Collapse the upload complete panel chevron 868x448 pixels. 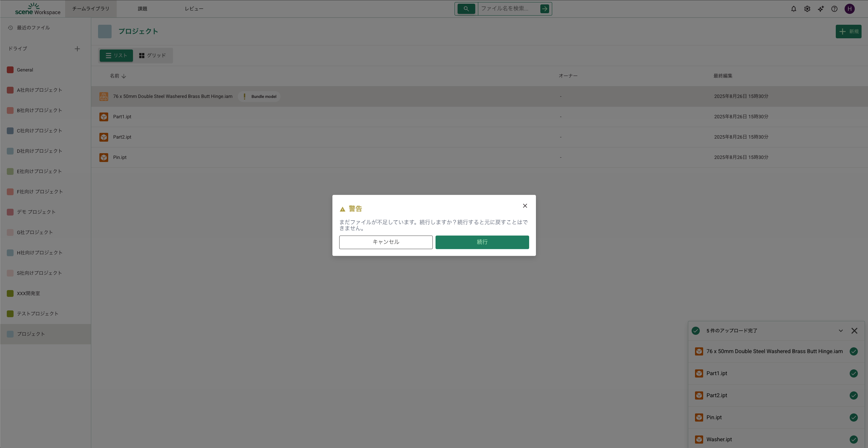(x=841, y=331)
